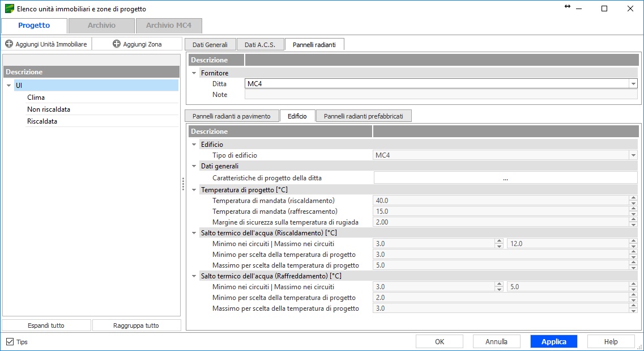Click Raffreddamento Massimo nei circuiti value 5.0

coord(568,287)
